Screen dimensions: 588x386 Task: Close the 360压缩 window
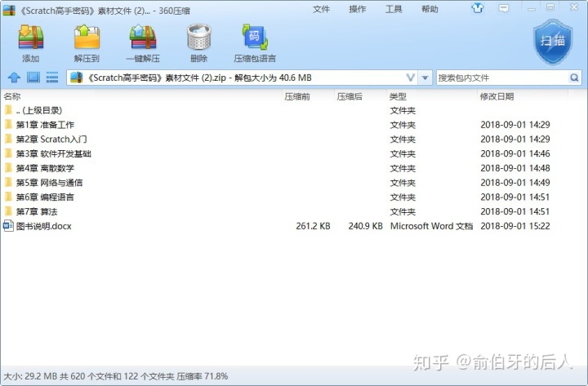coord(574,7)
